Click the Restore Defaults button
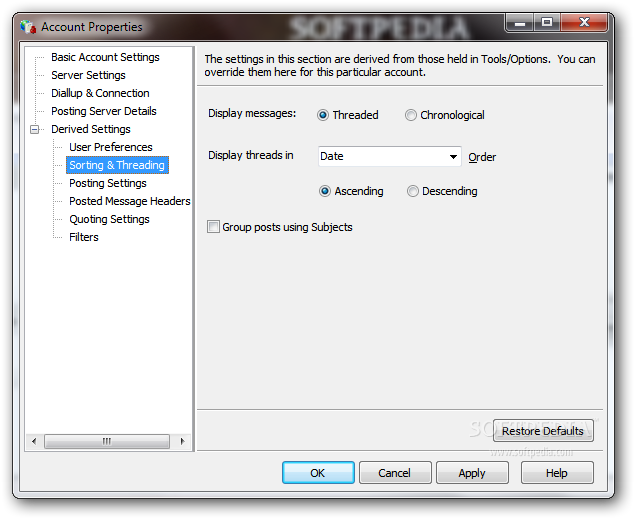Image resolution: width=635 pixels, height=519 pixels. coord(543,431)
